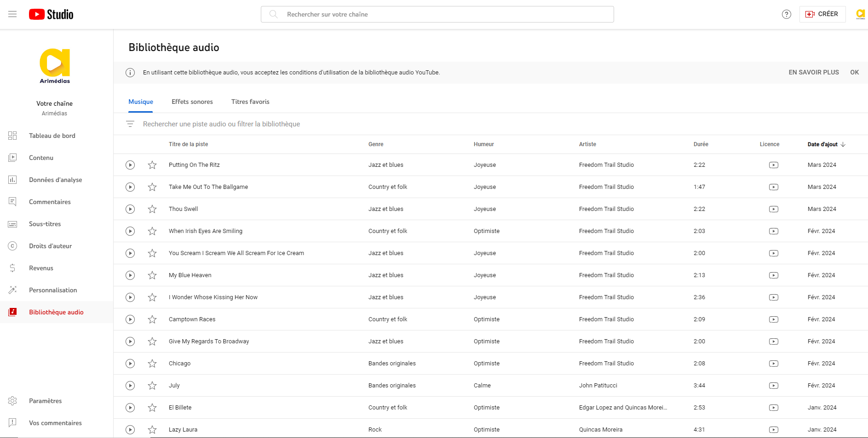Screen dimensions: 868x438
Task: Open the license viewer for Thou Swell
Action: coord(773,209)
